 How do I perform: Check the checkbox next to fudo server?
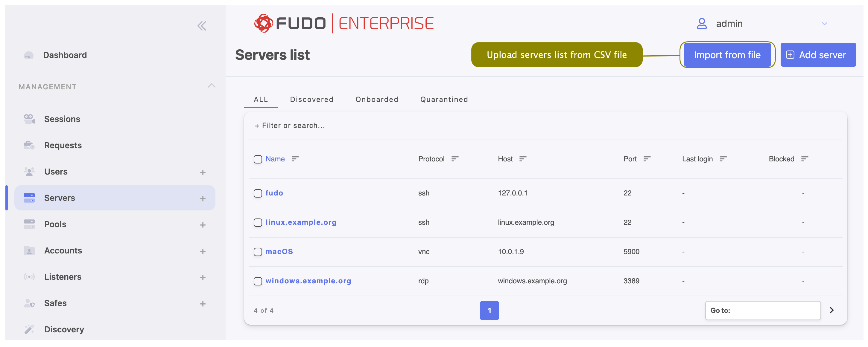coord(258,193)
